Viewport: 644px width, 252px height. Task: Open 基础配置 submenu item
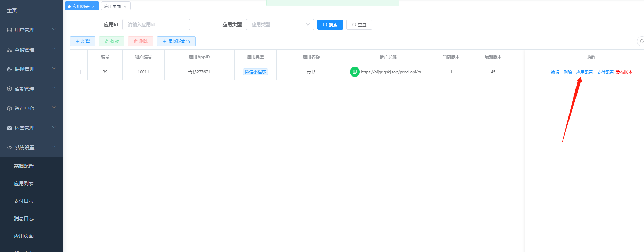click(24, 166)
